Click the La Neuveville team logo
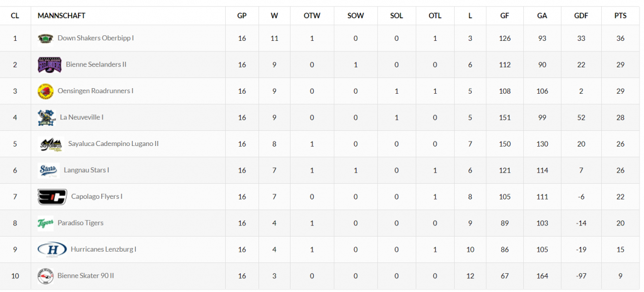The width and height of the screenshot is (644, 292). (47, 118)
